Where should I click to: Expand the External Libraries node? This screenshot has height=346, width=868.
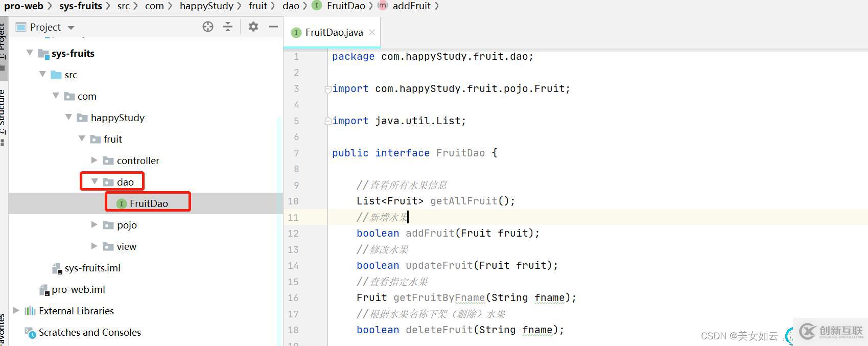pos(16,311)
